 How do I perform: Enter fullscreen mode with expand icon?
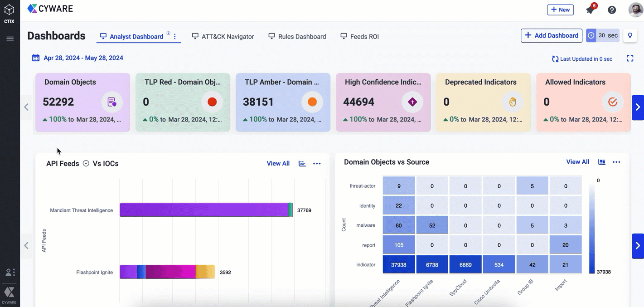pos(630,58)
